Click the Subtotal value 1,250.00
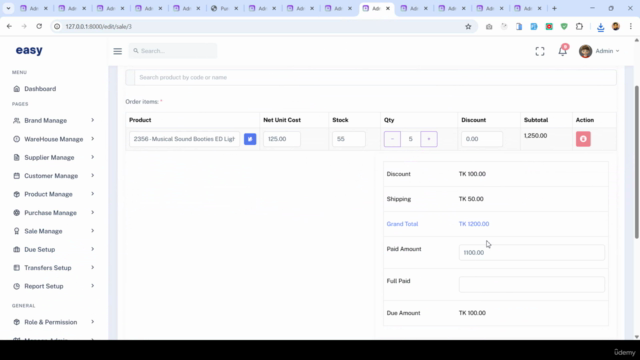Viewport: 640px width, 360px height. pyautogui.click(x=536, y=136)
